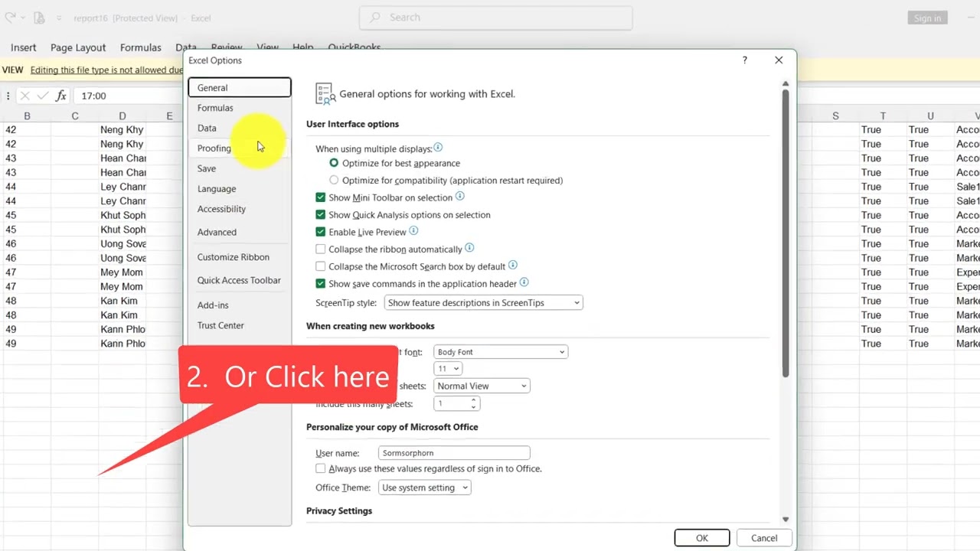
Task: Open the Body Font dropdown
Action: tap(500, 352)
